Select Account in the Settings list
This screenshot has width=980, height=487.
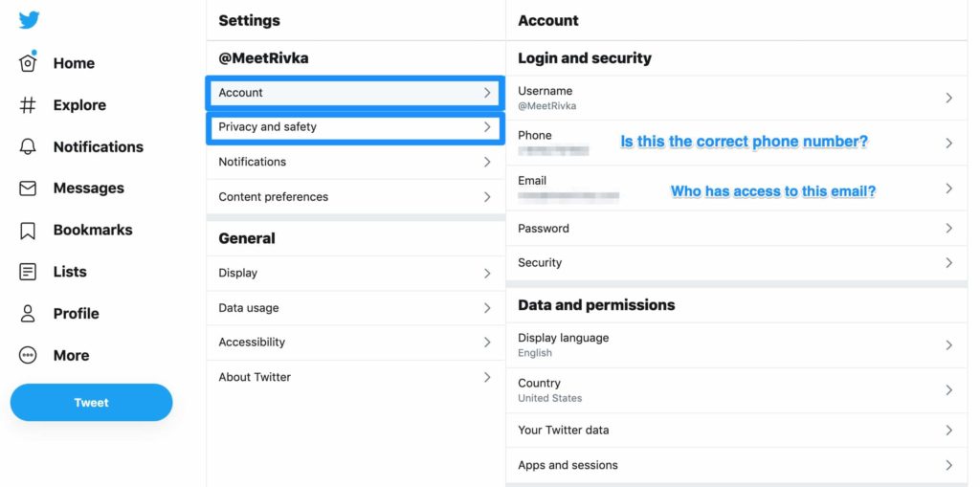pos(354,93)
